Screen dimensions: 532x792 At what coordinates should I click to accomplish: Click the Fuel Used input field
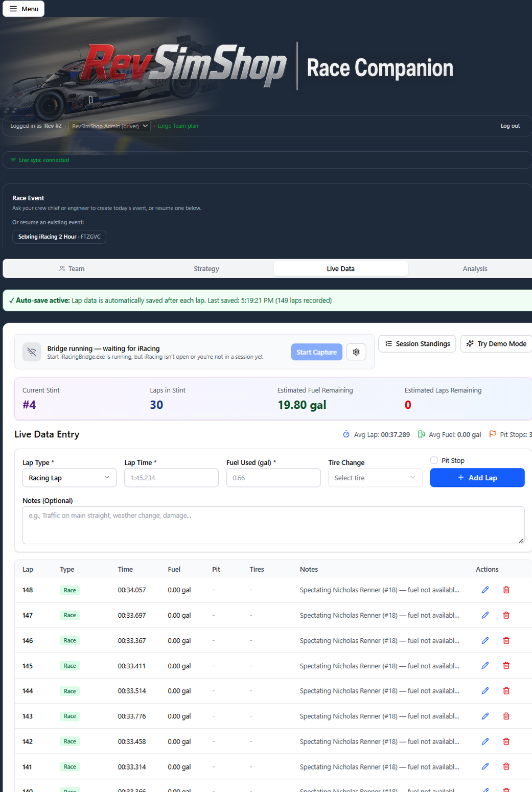pos(273,478)
